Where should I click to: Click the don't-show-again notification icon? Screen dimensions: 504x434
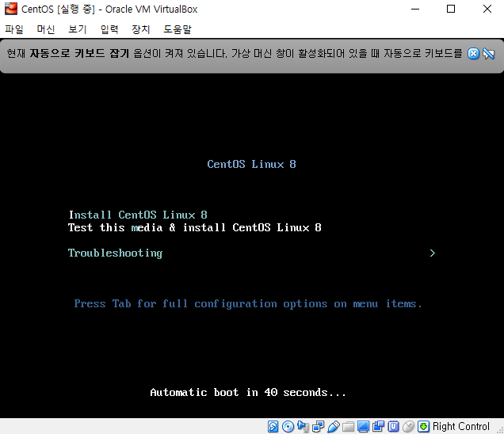(489, 54)
